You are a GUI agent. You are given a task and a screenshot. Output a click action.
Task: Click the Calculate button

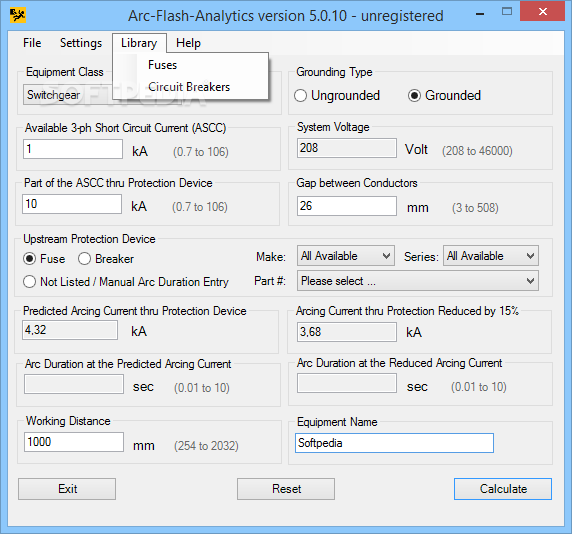(503, 489)
